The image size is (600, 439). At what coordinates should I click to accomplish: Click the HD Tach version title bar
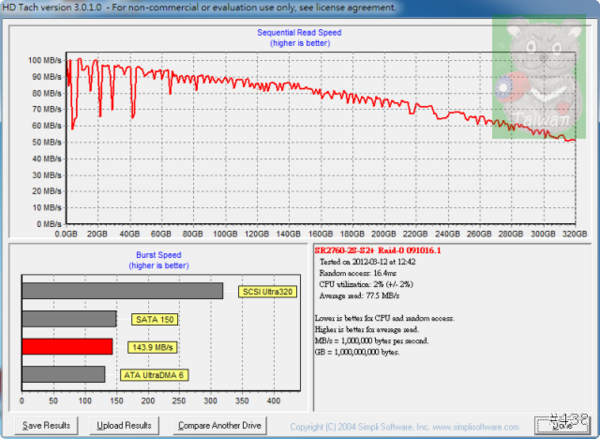(x=200, y=7)
